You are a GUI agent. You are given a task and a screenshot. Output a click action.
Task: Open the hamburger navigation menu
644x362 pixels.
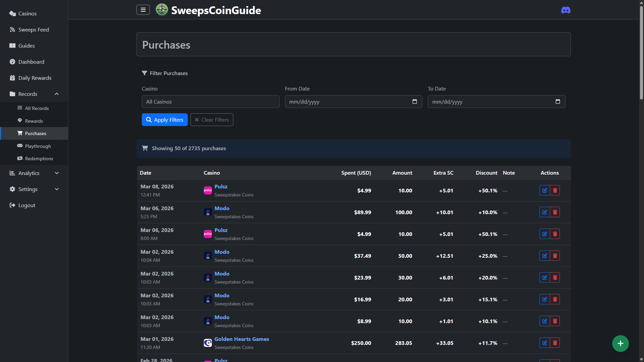[143, 10]
